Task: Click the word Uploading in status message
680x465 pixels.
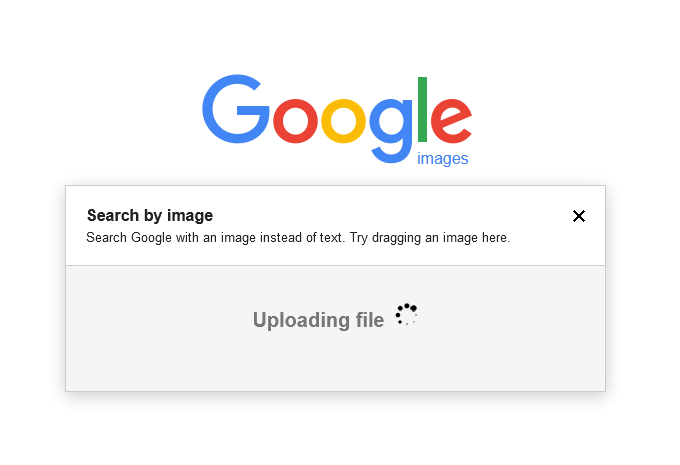Action: coord(301,321)
